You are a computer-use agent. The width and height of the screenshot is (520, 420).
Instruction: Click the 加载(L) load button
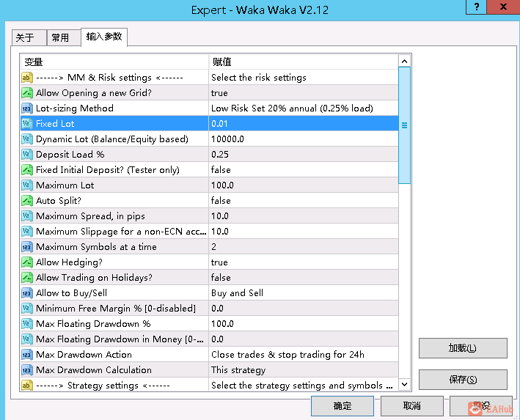[x=463, y=348]
